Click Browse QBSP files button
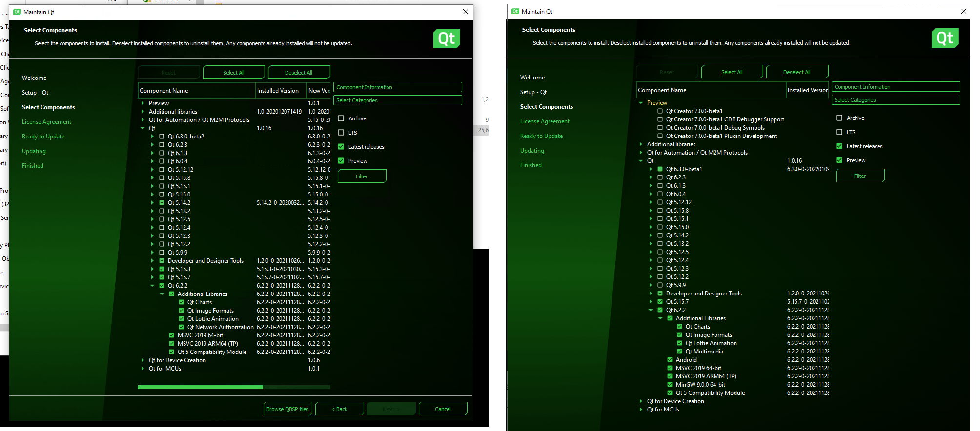The image size is (980, 431). (287, 409)
